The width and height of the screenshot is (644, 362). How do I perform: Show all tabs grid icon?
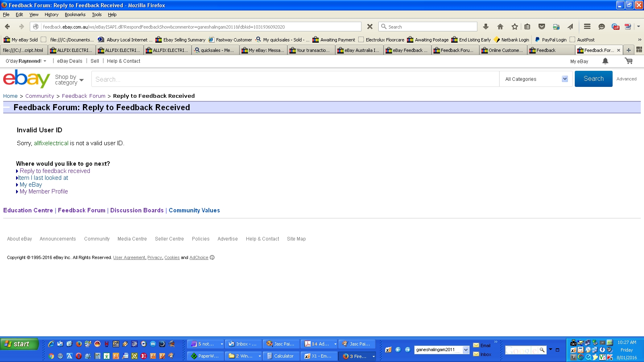(x=639, y=50)
